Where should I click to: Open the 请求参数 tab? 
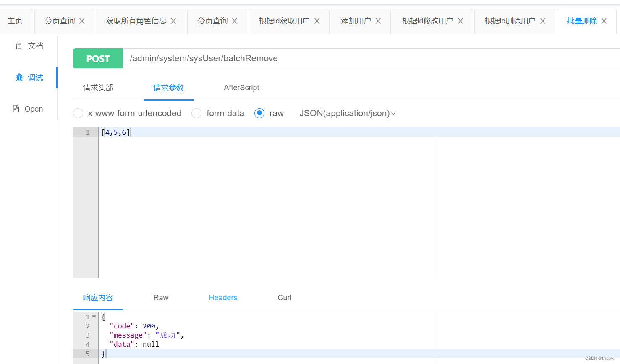pos(169,88)
